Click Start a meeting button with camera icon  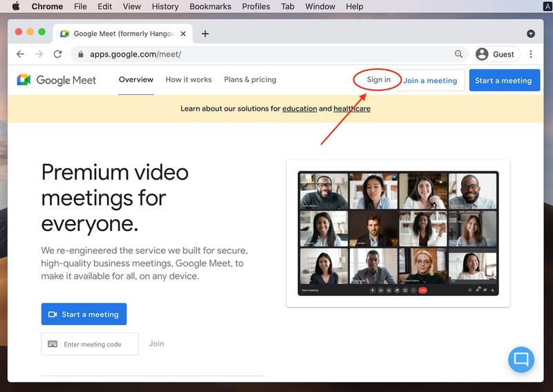(x=84, y=314)
